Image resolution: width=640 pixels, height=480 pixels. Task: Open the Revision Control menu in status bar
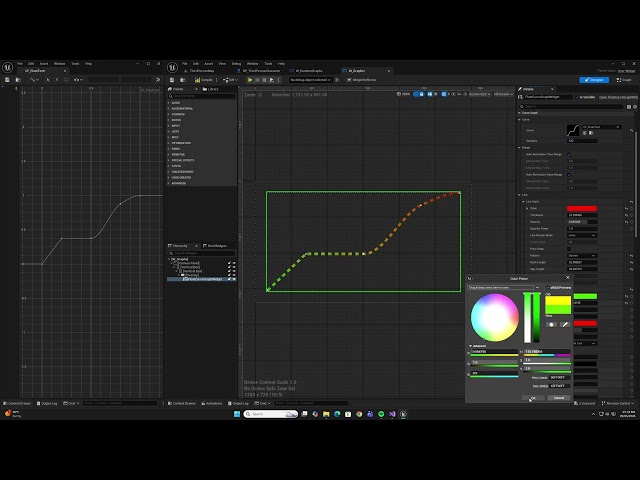(618, 403)
